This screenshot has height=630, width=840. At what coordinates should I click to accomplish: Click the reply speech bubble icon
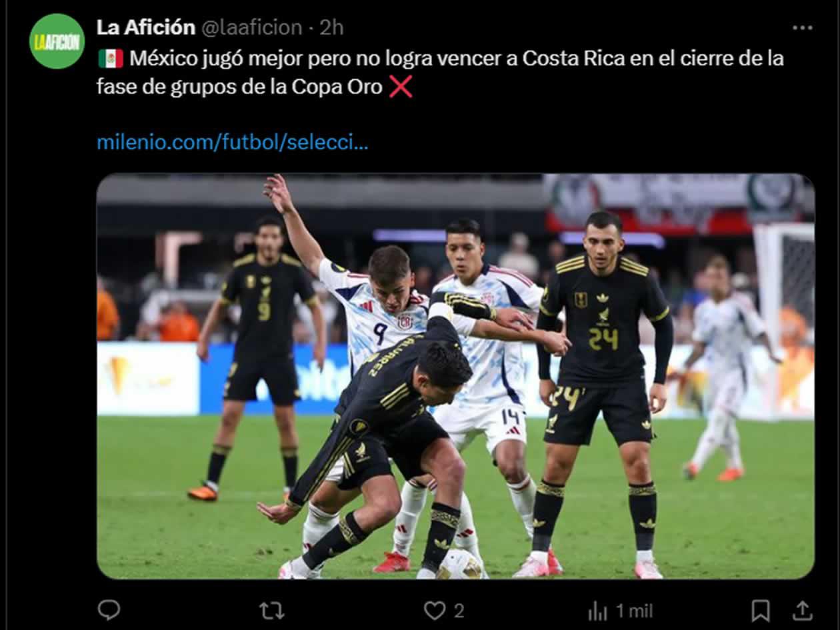coord(109,610)
